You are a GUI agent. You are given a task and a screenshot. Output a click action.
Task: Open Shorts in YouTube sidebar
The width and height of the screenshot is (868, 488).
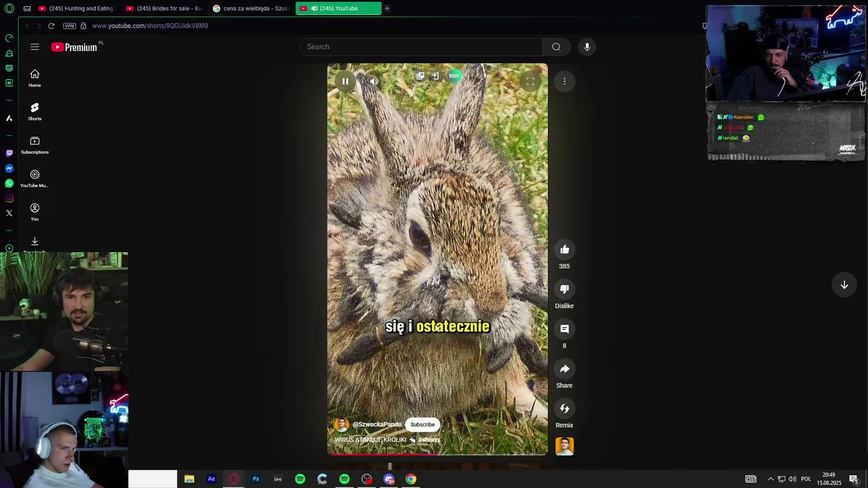[35, 112]
